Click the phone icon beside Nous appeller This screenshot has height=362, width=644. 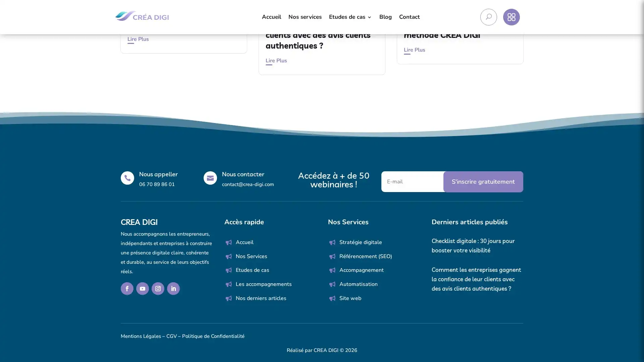point(127,178)
